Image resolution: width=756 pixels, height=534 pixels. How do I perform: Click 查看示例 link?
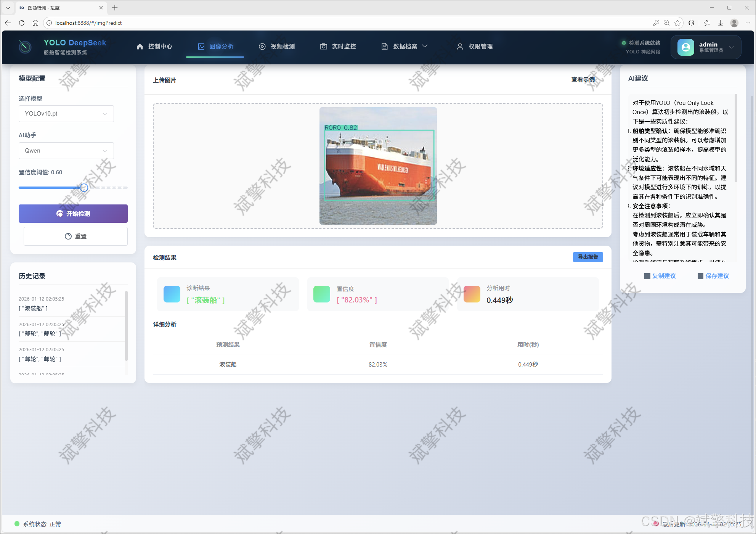pos(583,80)
